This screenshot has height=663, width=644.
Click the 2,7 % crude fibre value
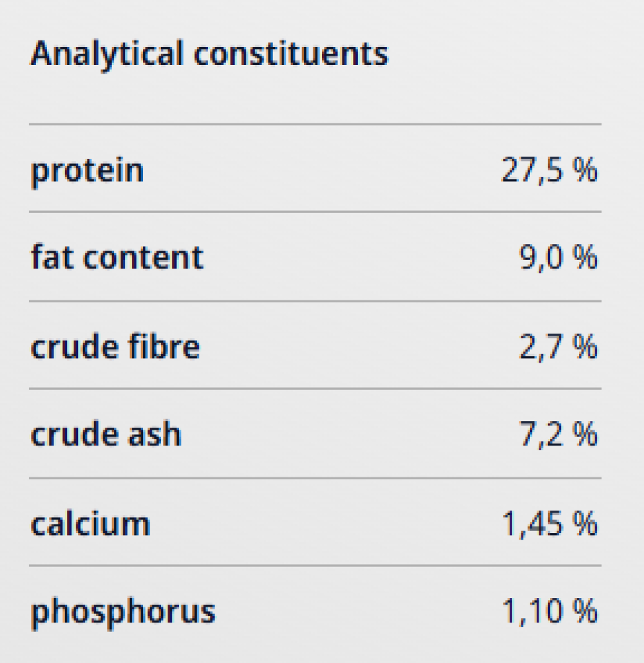(x=557, y=347)
